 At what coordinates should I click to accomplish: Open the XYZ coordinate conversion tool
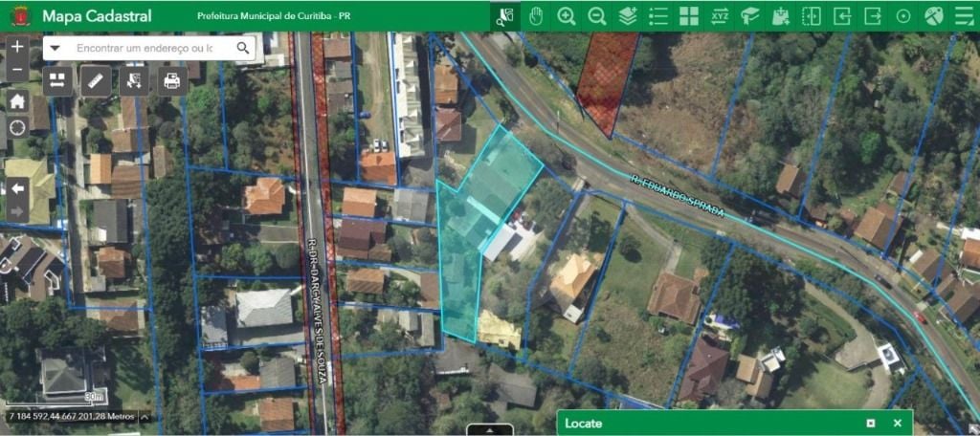(x=720, y=16)
